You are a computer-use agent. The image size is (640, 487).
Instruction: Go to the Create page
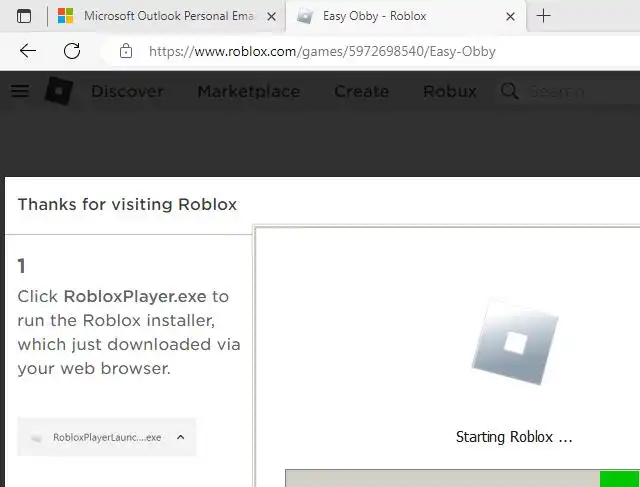point(361,91)
